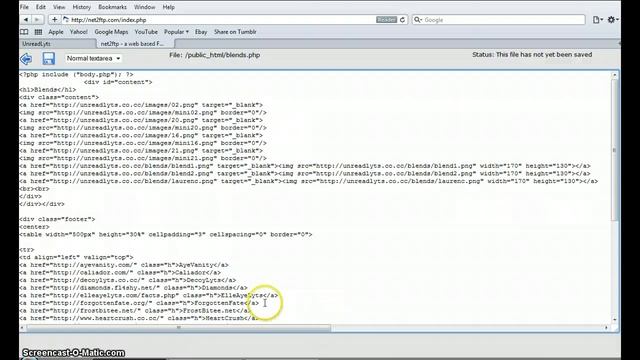This screenshot has height=360, width=640.
Task: Click the DecoyLyts link code line
Action: [x=128, y=280]
